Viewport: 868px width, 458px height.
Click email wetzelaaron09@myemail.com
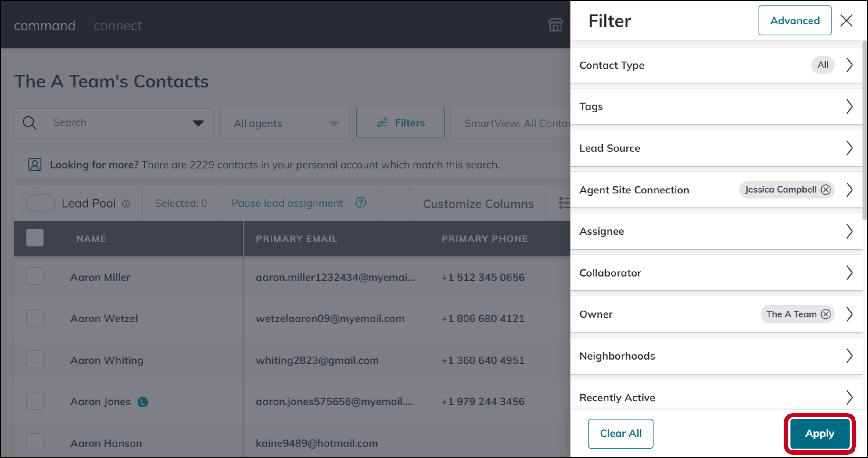coord(330,318)
